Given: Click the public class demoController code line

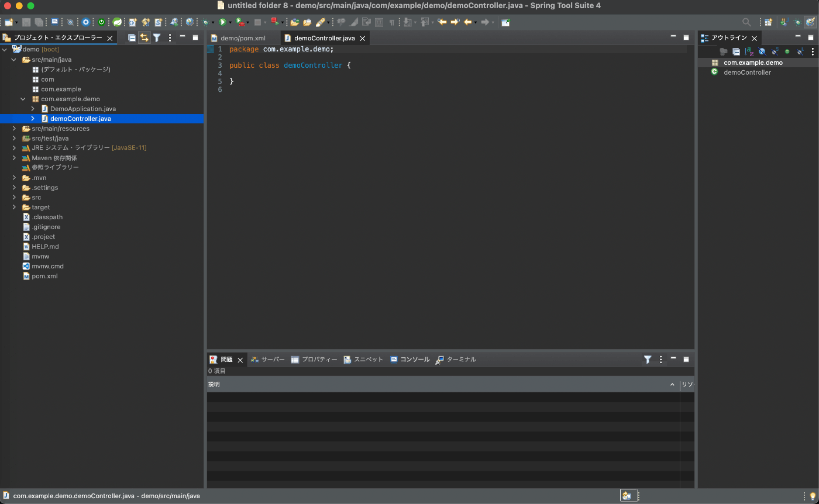Looking at the screenshot, I should tap(290, 65).
